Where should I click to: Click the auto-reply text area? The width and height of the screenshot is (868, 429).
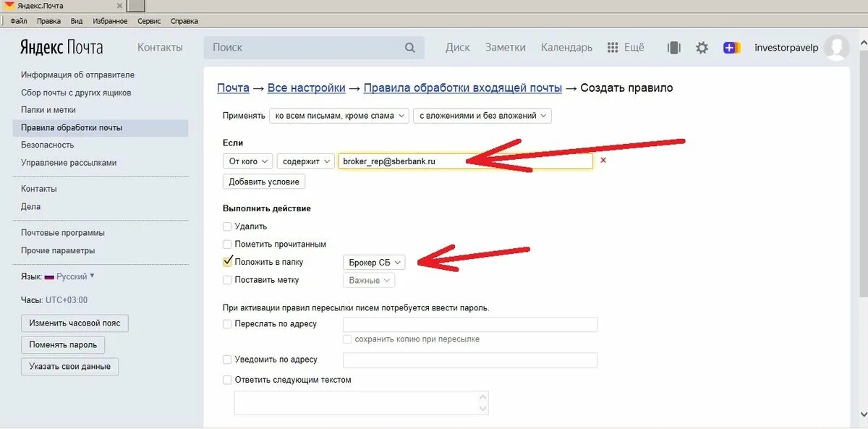tap(362, 403)
